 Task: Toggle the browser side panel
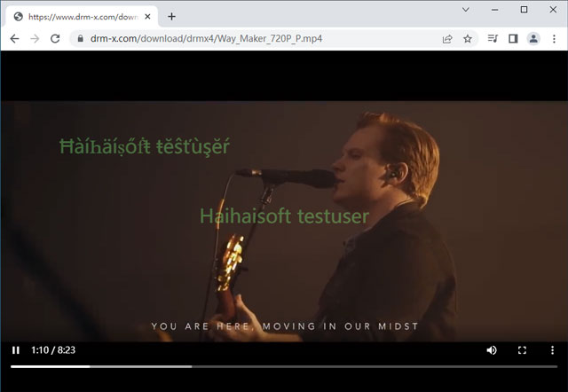(513, 38)
